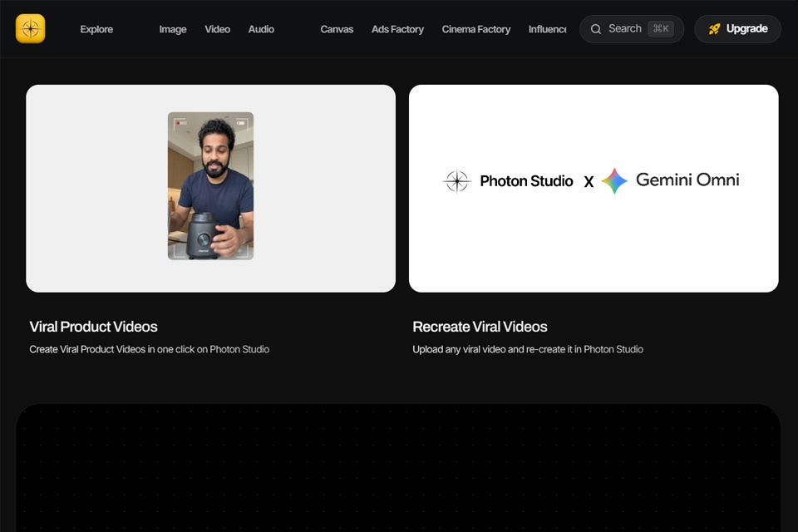The width and height of the screenshot is (798, 532).
Task: Click the 'Photon Studio' wordmark in card
Action: point(527,181)
